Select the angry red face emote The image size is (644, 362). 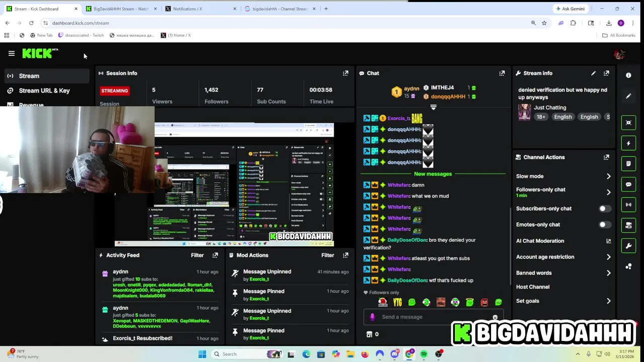pyautogui.click(x=484, y=302)
